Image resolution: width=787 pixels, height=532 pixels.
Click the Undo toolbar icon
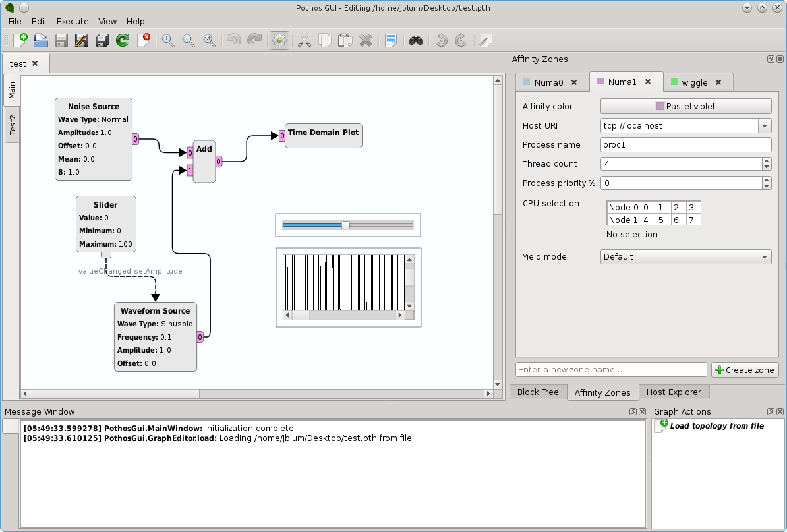tap(234, 40)
